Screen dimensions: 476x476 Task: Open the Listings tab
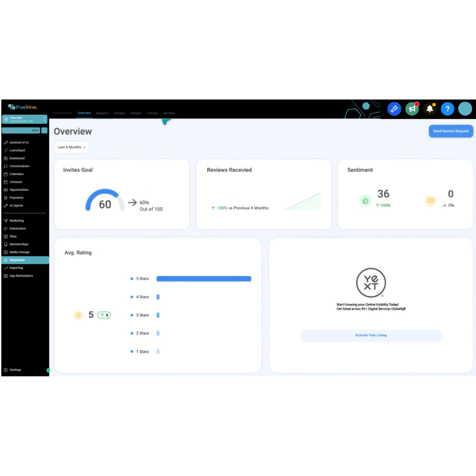point(153,113)
